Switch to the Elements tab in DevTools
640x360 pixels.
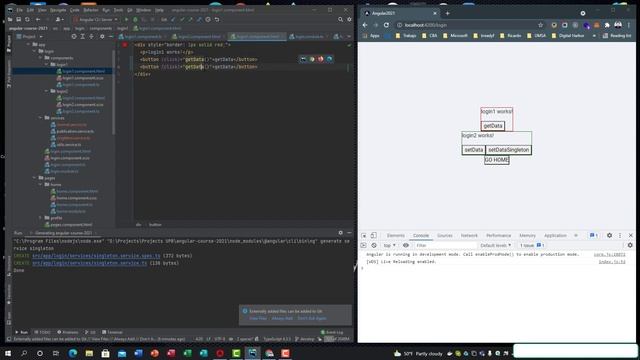[x=396, y=236]
